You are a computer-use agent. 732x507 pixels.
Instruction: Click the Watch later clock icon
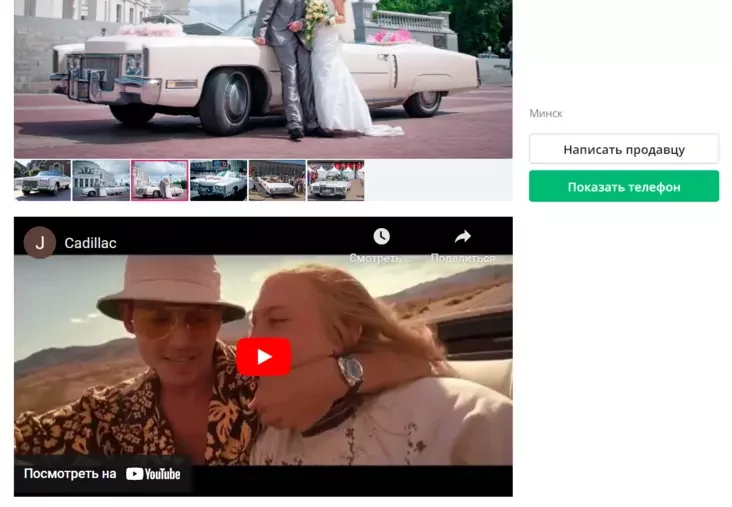pos(381,236)
